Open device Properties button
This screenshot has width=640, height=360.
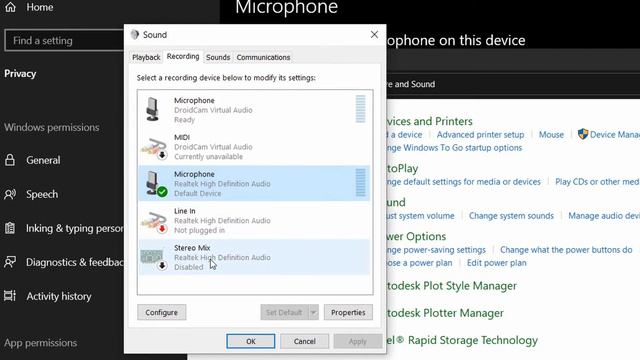click(348, 312)
